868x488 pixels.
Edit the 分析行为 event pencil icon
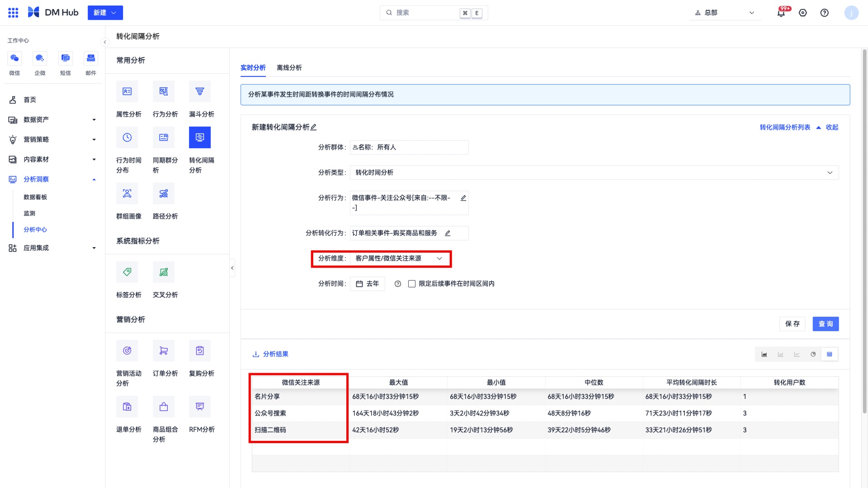tap(463, 198)
